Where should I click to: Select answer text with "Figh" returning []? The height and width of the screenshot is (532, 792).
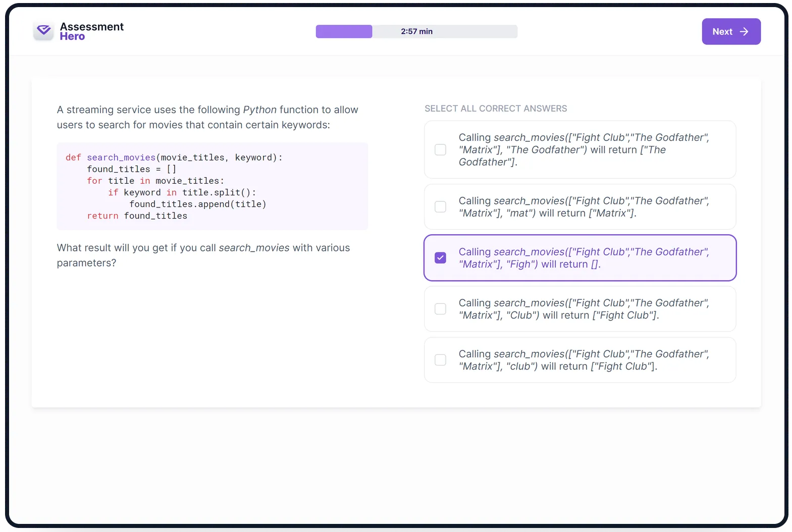pyautogui.click(x=584, y=258)
